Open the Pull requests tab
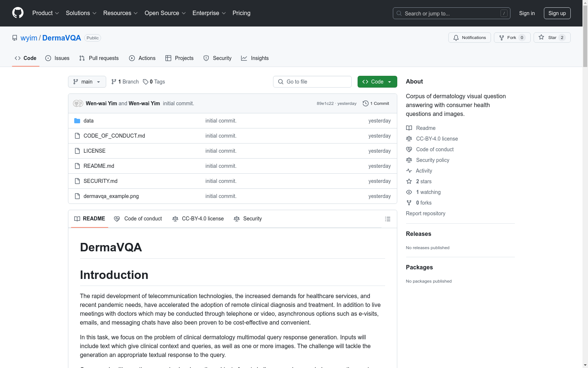588x368 pixels. [x=99, y=58]
